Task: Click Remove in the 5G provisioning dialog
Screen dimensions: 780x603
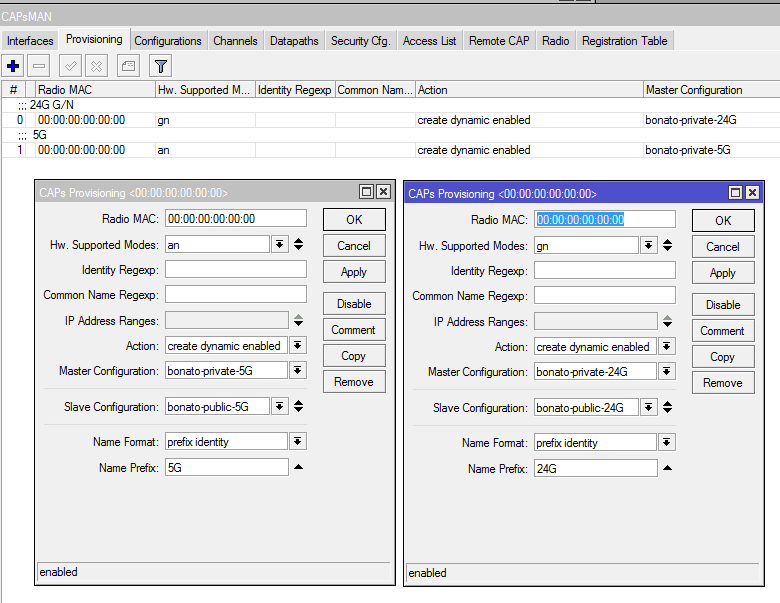Action: tap(354, 382)
